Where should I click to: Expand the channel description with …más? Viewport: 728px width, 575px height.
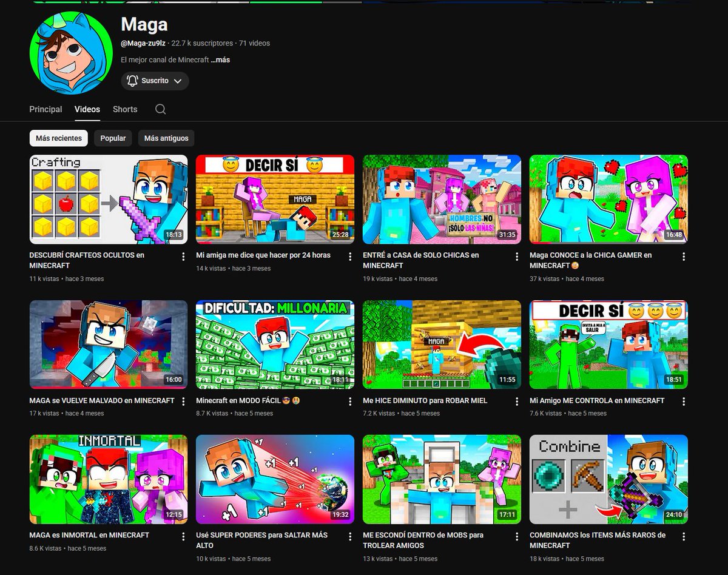coord(220,59)
